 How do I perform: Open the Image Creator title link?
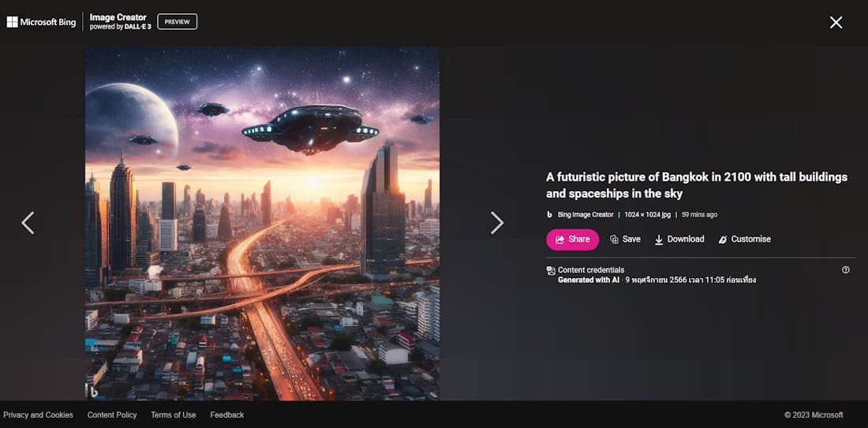(118, 17)
